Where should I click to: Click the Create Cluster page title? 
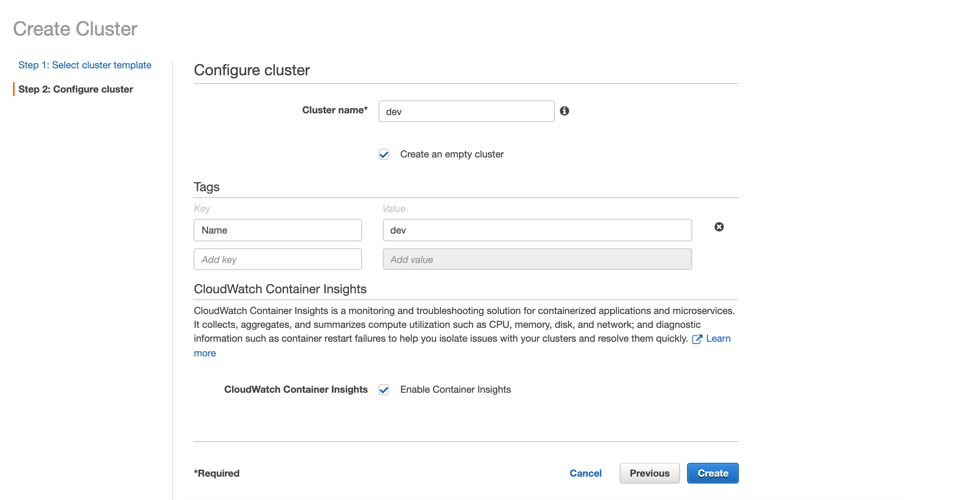75,29
